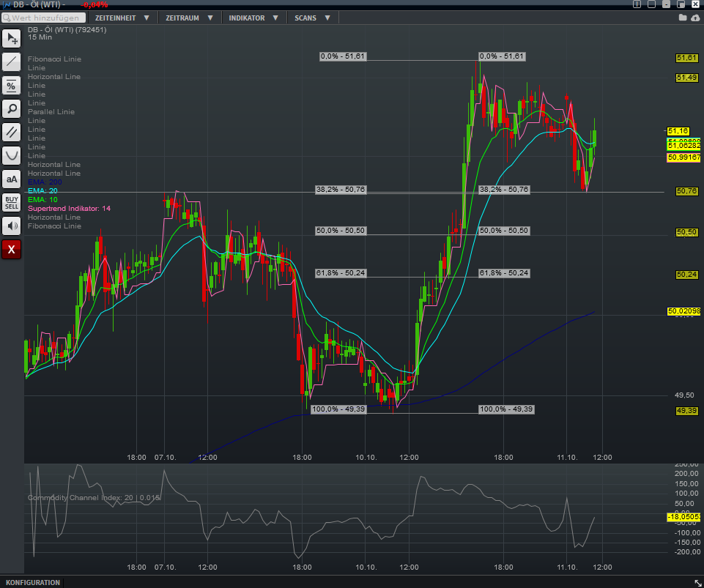This screenshot has height=588, width=704.
Task: Click the 51,49 price axis label
Action: pos(687,78)
